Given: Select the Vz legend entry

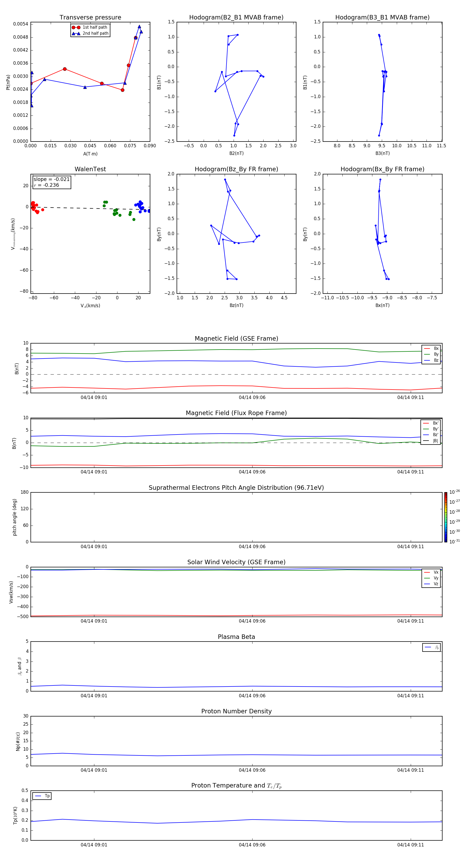Looking at the screenshot, I should click(x=431, y=584).
